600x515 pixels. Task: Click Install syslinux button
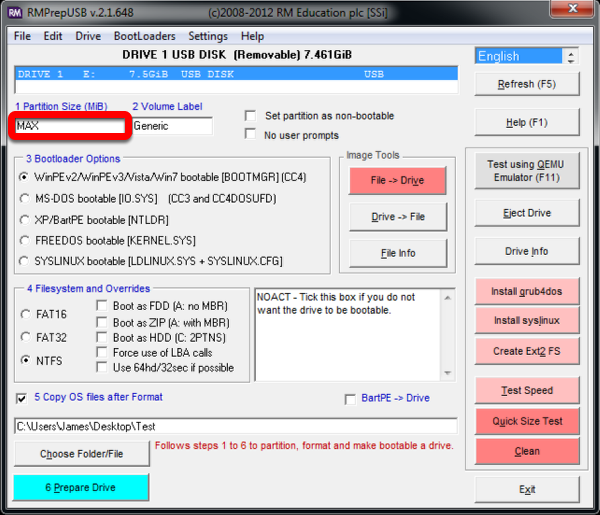(x=527, y=320)
